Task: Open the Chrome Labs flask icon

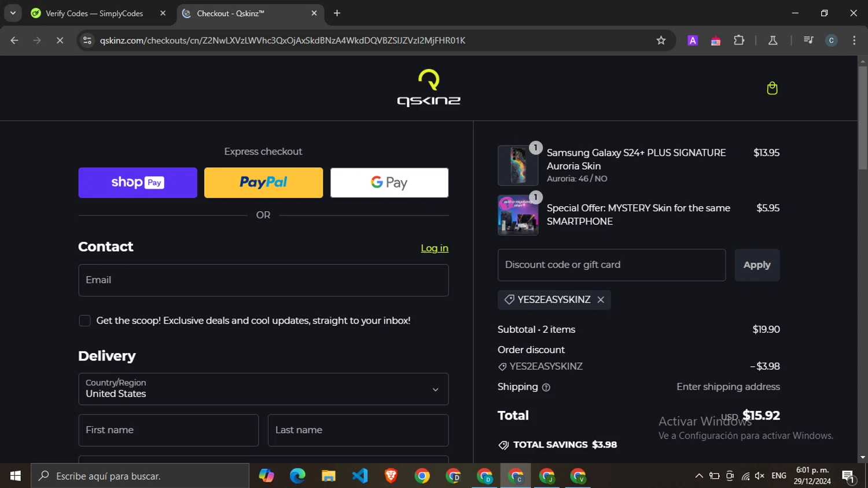Action: pyautogui.click(x=773, y=41)
